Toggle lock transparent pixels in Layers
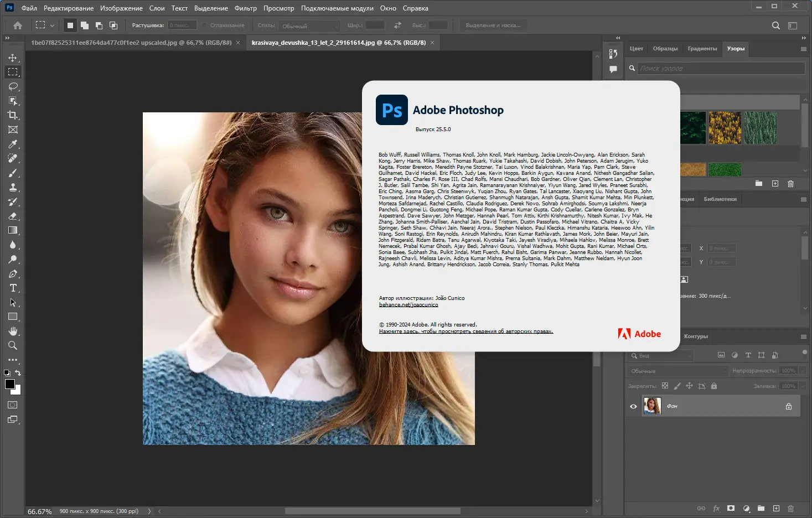Screen dimensions: 812x518 click(665, 386)
